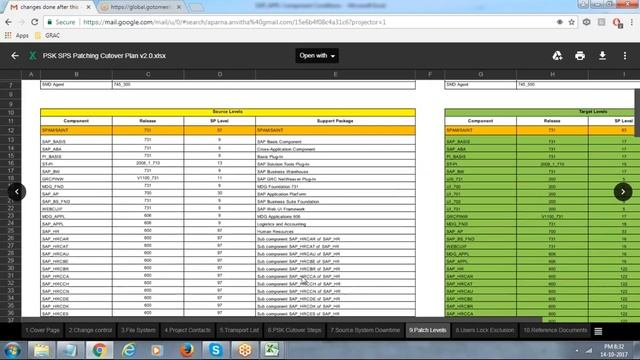This screenshot has height=360, width=640.
Task: Open Firefox from taskbar
Action: click(x=187, y=350)
